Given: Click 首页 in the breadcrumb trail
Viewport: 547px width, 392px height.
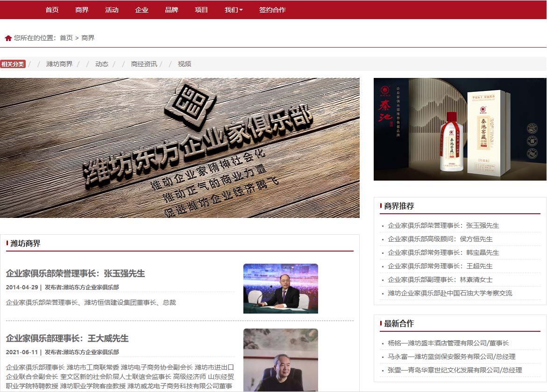Looking at the screenshot, I should click(65, 38).
